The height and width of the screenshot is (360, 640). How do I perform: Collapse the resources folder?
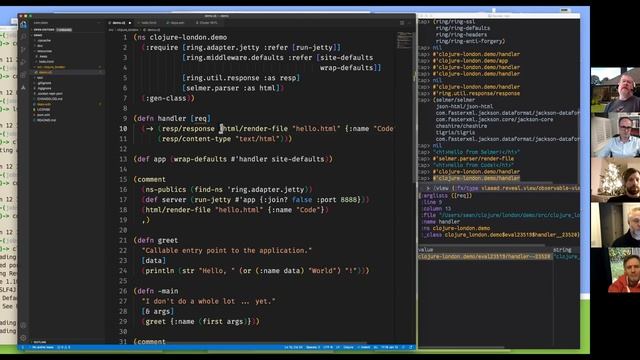44,51
